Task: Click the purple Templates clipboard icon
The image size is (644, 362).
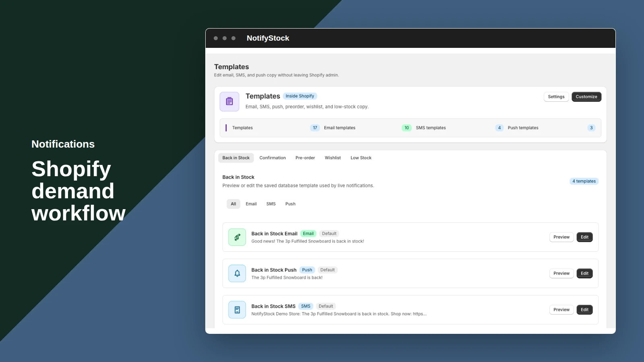Action: [x=229, y=101]
